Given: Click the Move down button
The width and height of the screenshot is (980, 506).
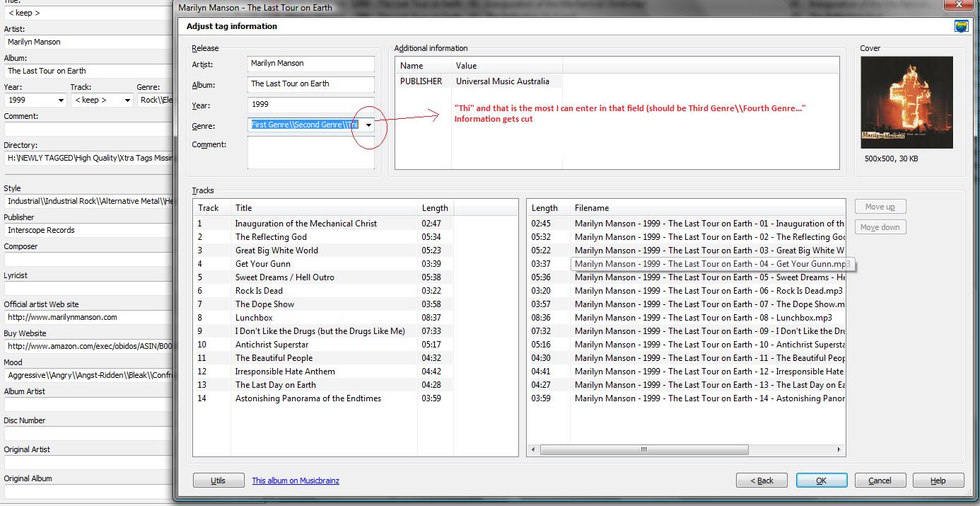Looking at the screenshot, I should pyautogui.click(x=880, y=227).
